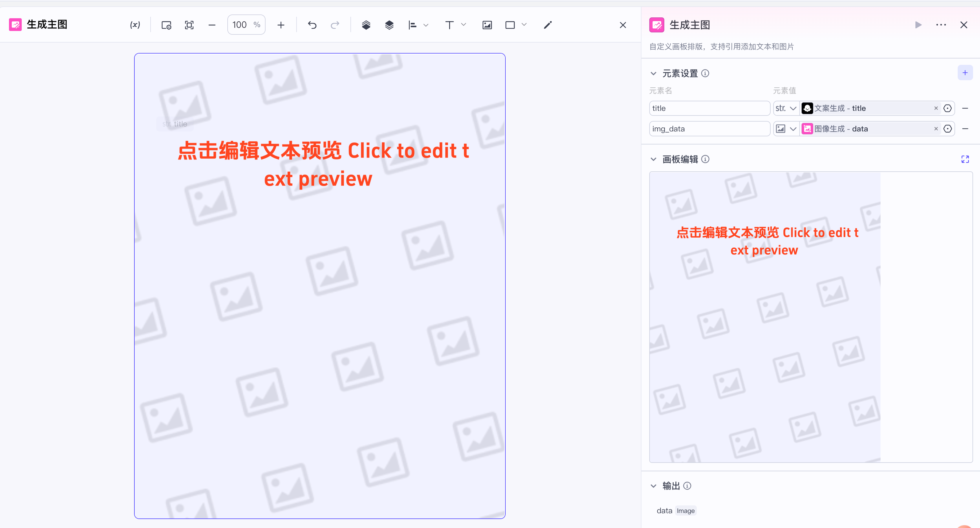Image resolution: width=980 pixels, height=528 pixels.
Task: Expand the canvas editor to fullscreen
Action: [x=965, y=159]
